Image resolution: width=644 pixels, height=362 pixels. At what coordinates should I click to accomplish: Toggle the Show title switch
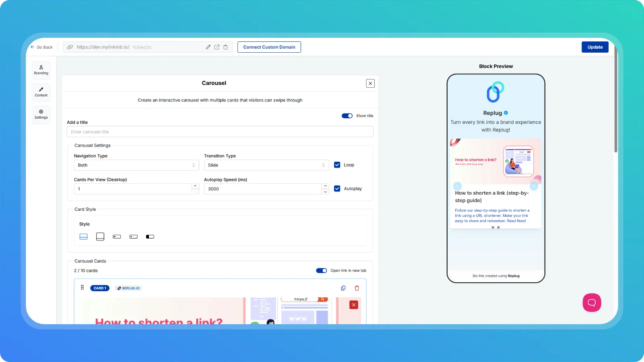coord(347,116)
